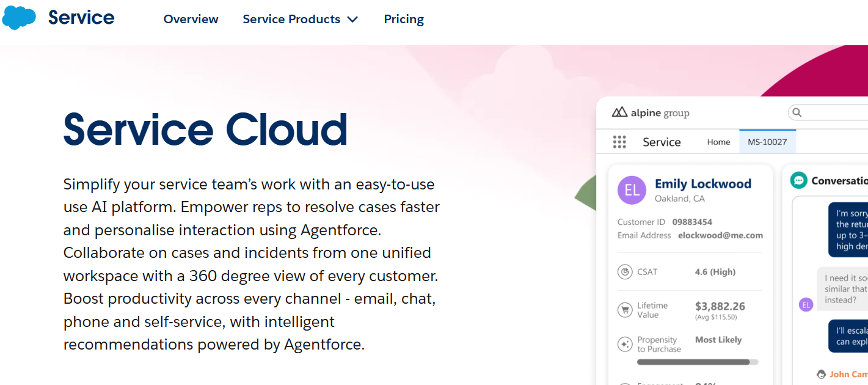The width and height of the screenshot is (868, 385).
Task: Open Emily Lockwood's profile name
Action: 703,184
